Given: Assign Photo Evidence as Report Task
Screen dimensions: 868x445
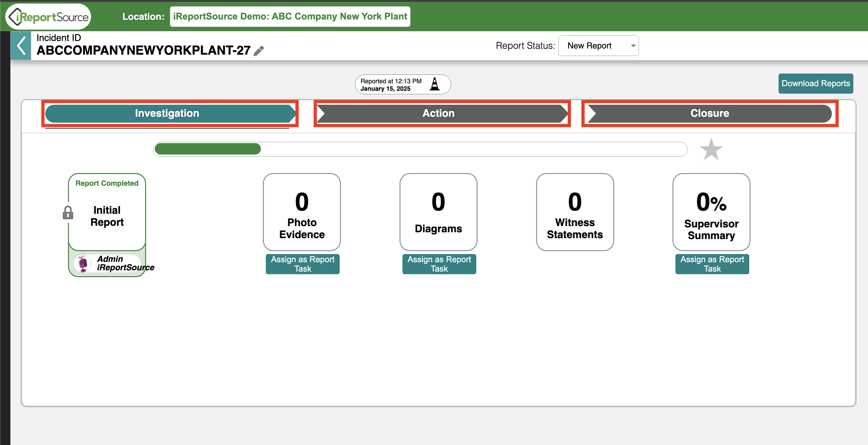Looking at the screenshot, I should pos(303,264).
